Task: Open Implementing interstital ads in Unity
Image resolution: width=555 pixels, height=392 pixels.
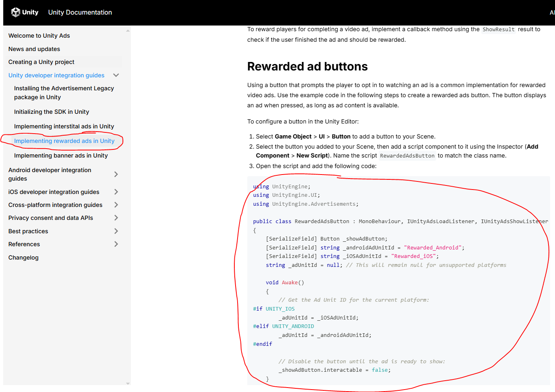Action: pyautogui.click(x=64, y=126)
